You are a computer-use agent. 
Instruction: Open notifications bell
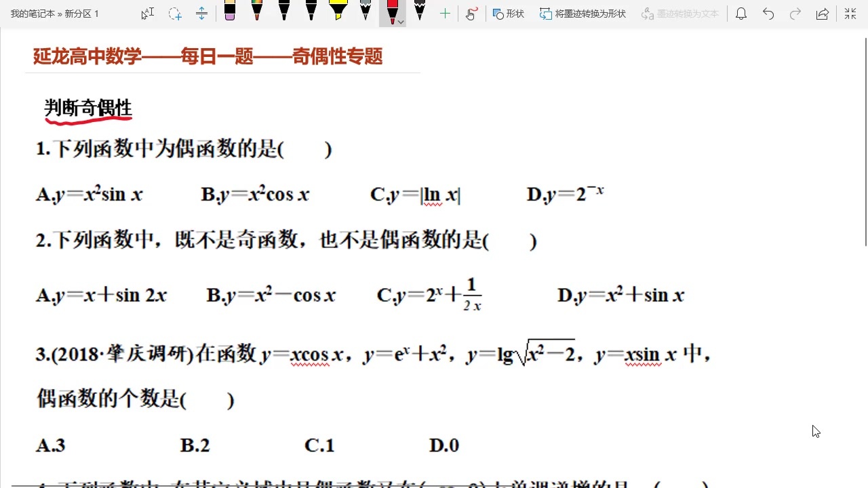[741, 14]
